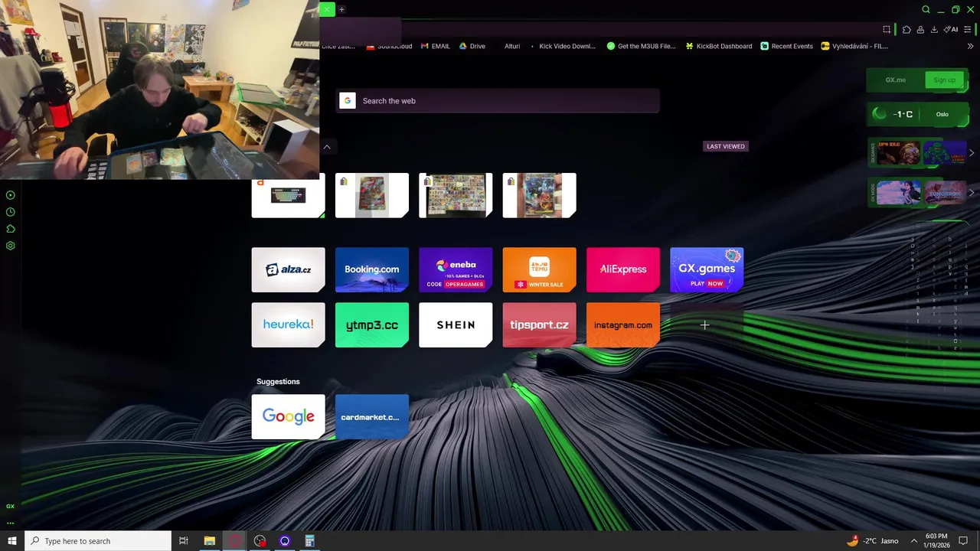This screenshot has width=980, height=551.
Task: Click the Windows Start button
Action: 12,541
